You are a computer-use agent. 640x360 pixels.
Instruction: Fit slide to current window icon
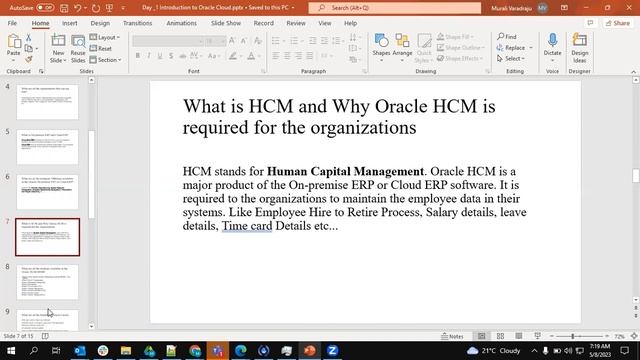coord(634,336)
